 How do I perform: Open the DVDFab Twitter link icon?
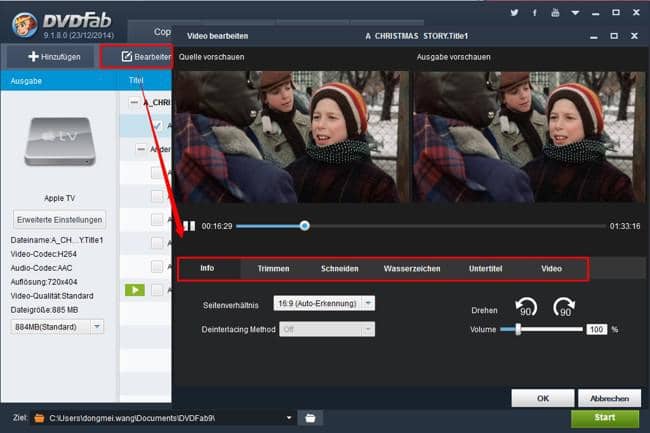[x=514, y=12]
